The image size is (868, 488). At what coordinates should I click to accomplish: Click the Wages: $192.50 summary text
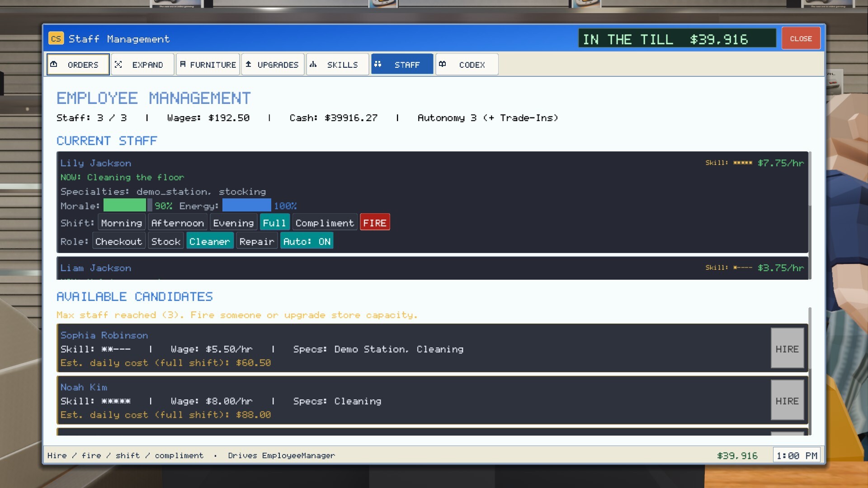(208, 118)
